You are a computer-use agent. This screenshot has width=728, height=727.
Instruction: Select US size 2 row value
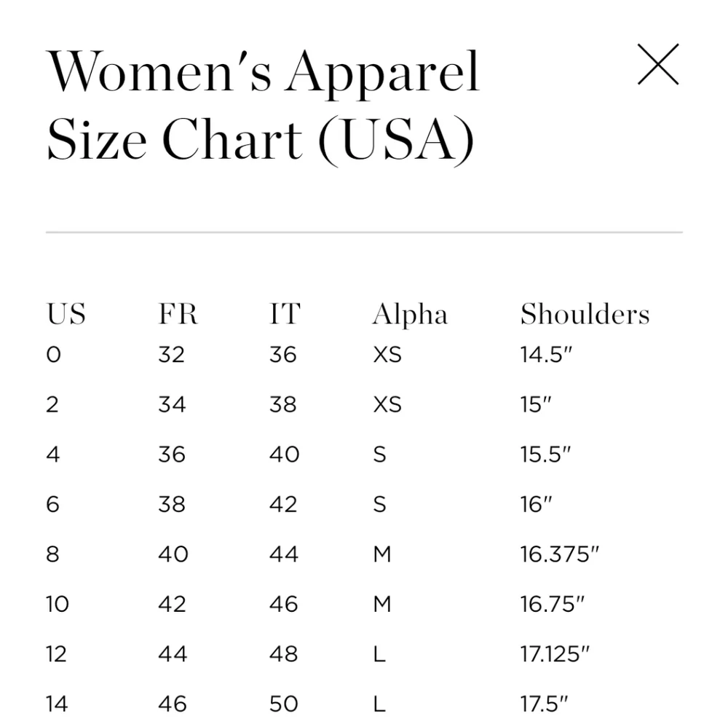52,404
